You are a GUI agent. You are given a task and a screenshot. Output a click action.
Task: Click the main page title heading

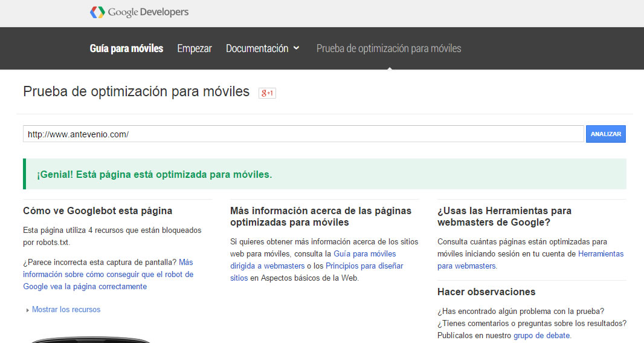137,91
